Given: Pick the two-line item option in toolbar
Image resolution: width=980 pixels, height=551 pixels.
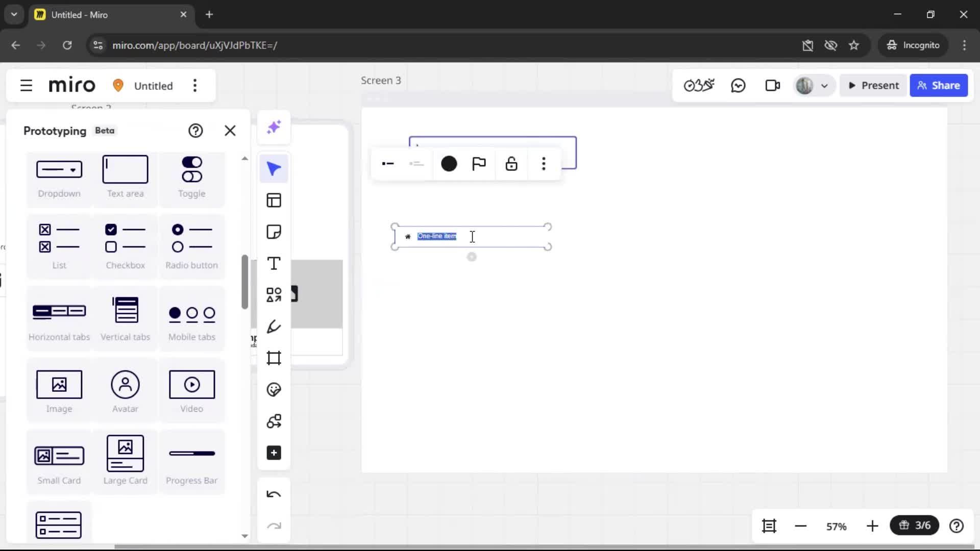Looking at the screenshot, I should click(x=416, y=164).
